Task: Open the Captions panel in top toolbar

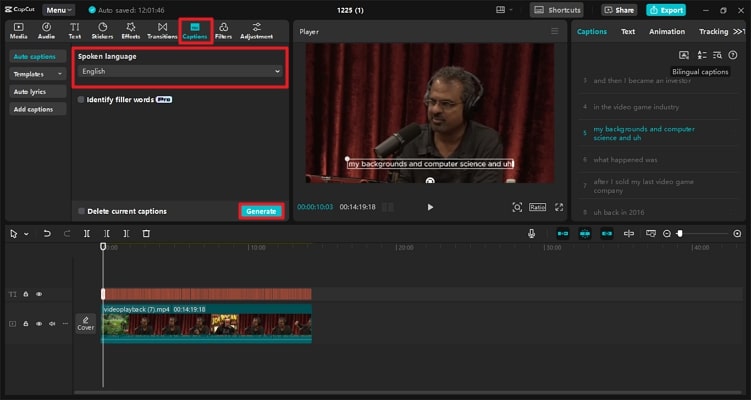Action: (x=195, y=31)
